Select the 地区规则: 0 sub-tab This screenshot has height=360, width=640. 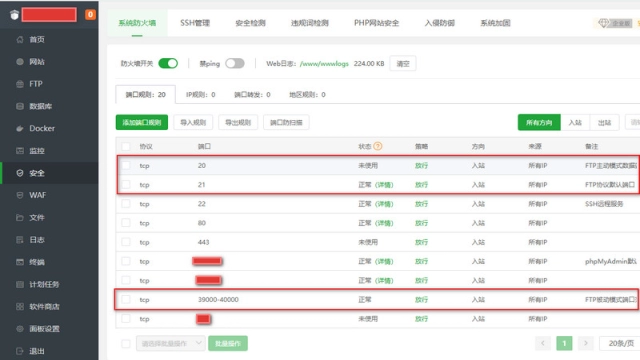pos(307,95)
